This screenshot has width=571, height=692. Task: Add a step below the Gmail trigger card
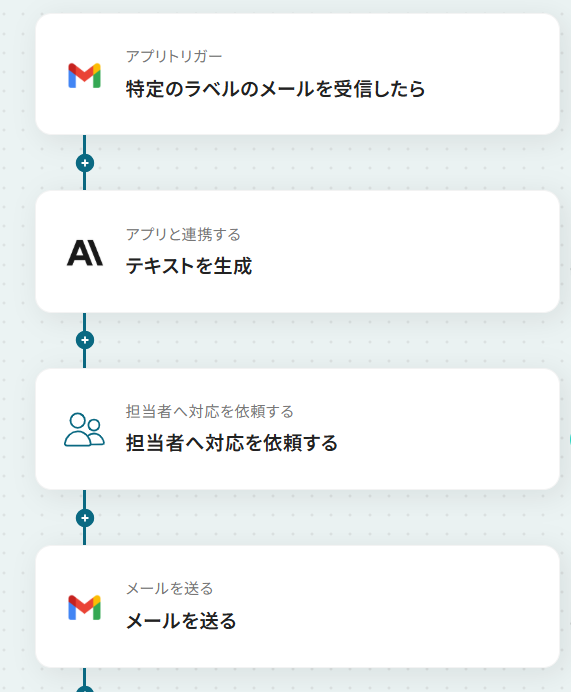click(x=85, y=163)
